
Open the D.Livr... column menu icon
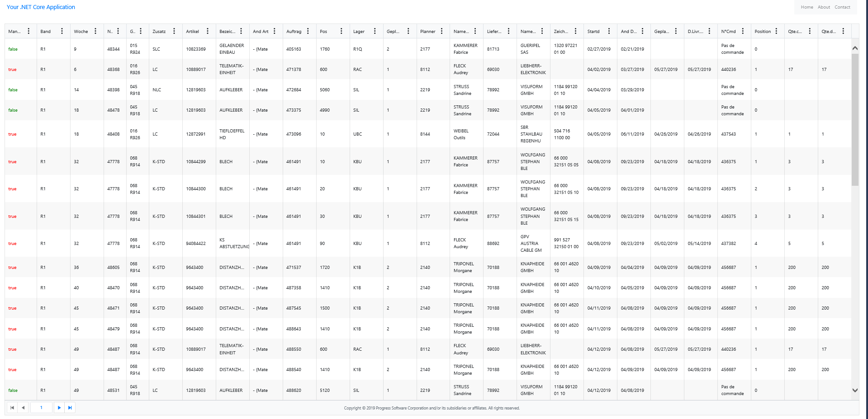[x=710, y=31]
